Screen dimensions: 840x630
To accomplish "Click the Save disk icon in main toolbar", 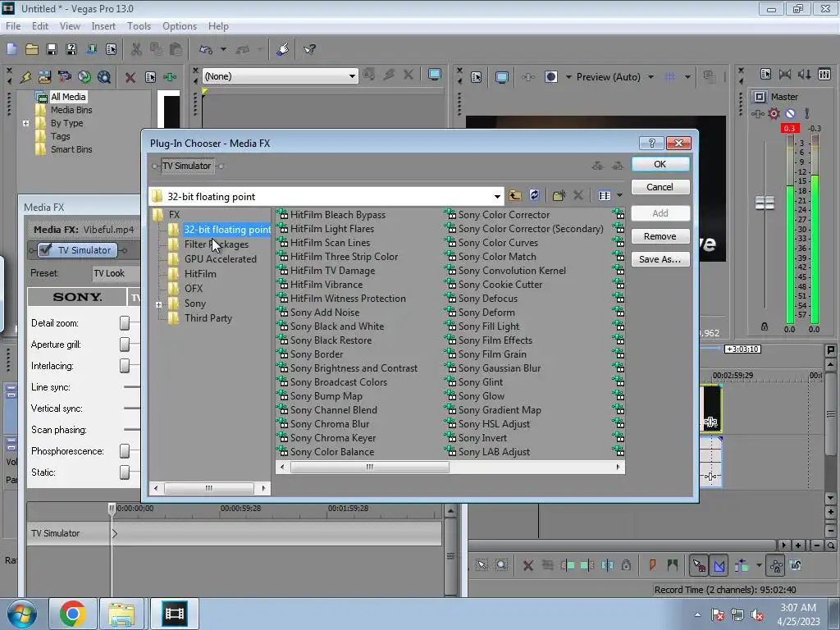I will 52,49.
